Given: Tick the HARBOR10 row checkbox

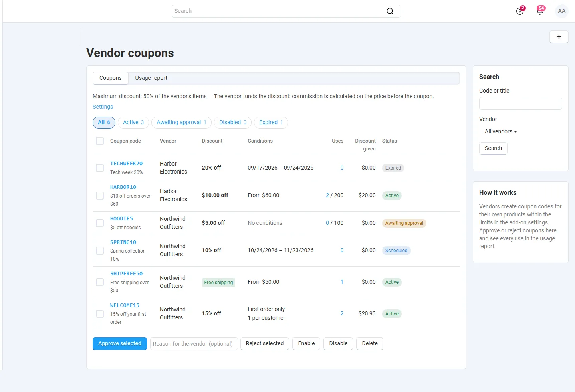Looking at the screenshot, I should [100, 196].
